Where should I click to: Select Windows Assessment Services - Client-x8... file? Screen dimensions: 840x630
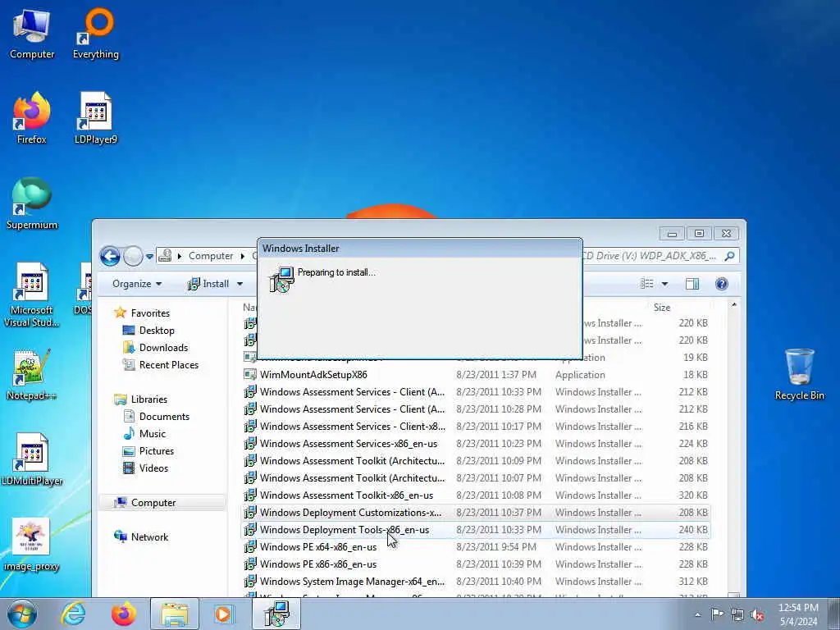[x=353, y=427]
